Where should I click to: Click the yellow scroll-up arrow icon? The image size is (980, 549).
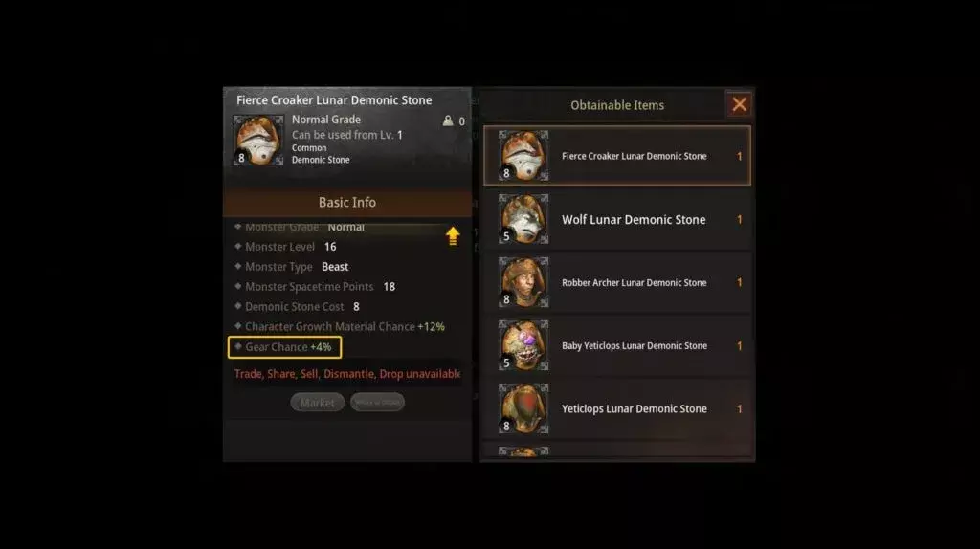[453, 235]
